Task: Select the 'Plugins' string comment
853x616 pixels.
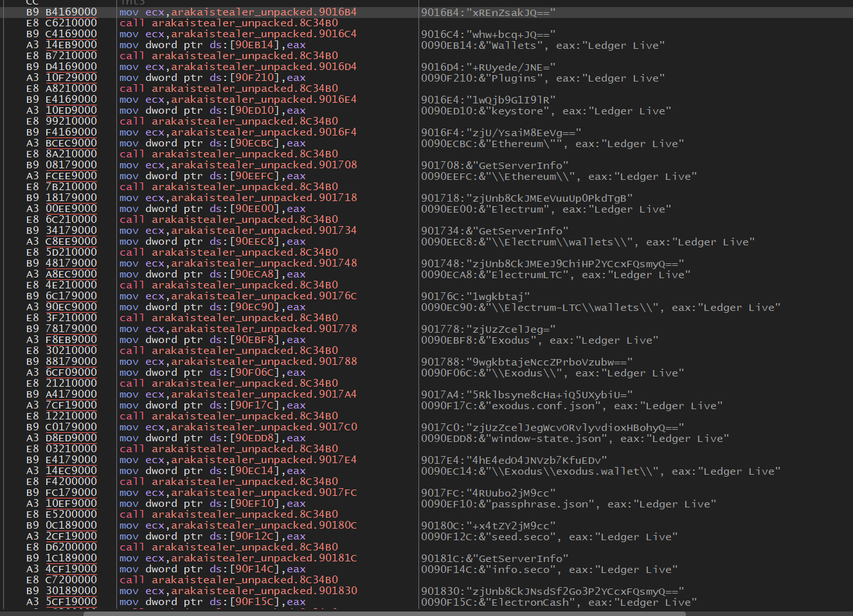Action: [x=511, y=77]
